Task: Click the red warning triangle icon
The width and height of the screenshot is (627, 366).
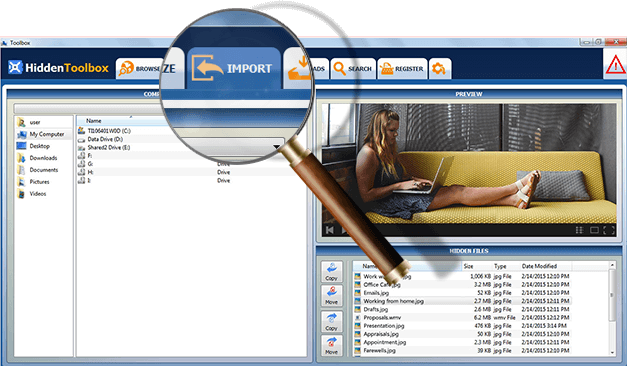Action: 615,65
